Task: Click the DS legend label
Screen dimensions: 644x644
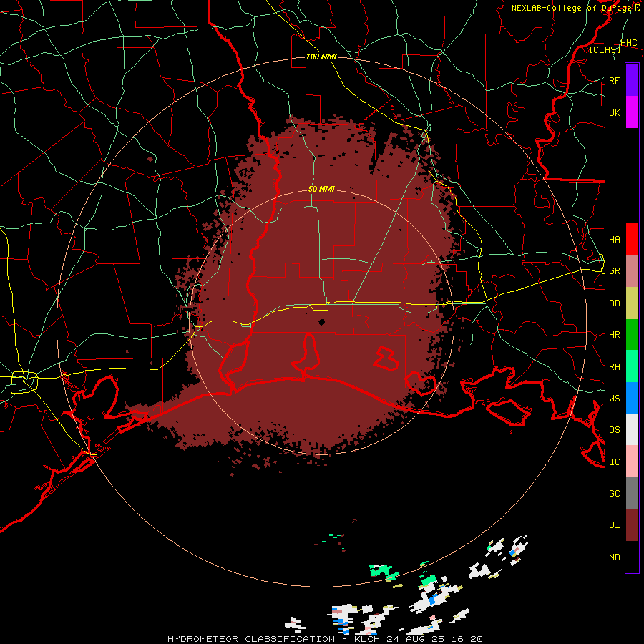Action: 614,429
